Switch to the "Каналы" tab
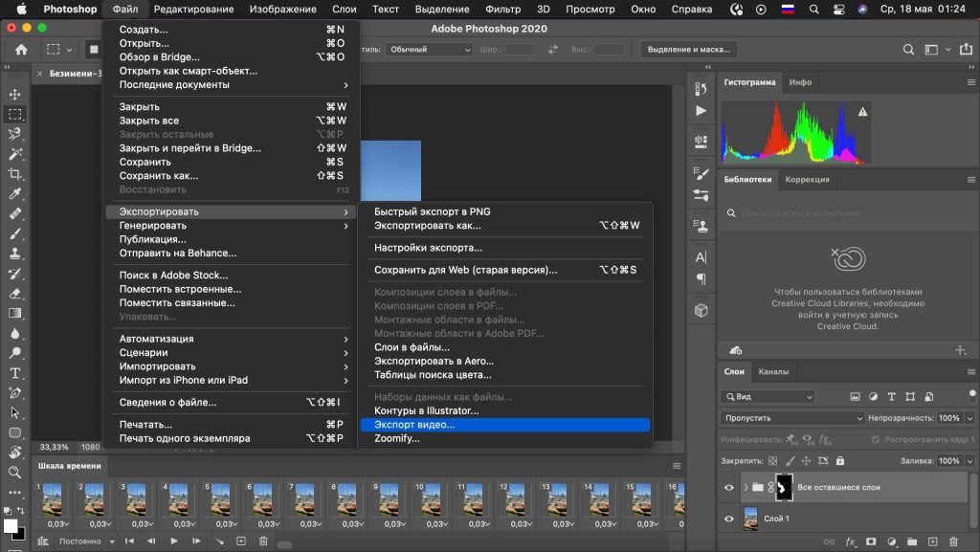Image resolution: width=980 pixels, height=552 pixels. (773, 371)
